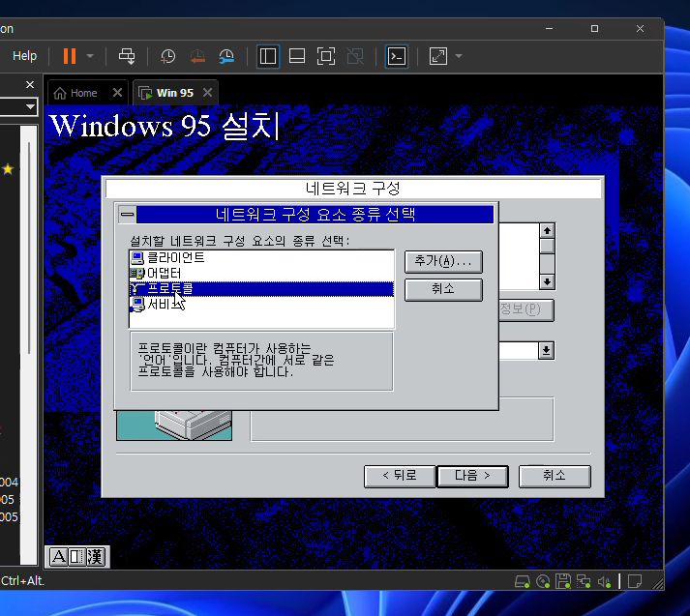Click 취소 at the bottom of the wizard
Screen dimensions: 690x616
coord(555,476)
